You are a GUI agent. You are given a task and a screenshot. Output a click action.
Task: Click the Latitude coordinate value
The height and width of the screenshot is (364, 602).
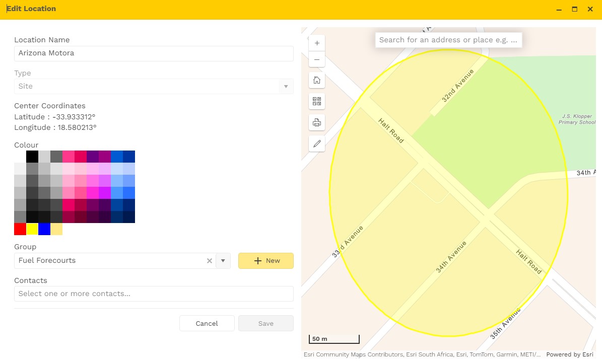click(74, 117)
